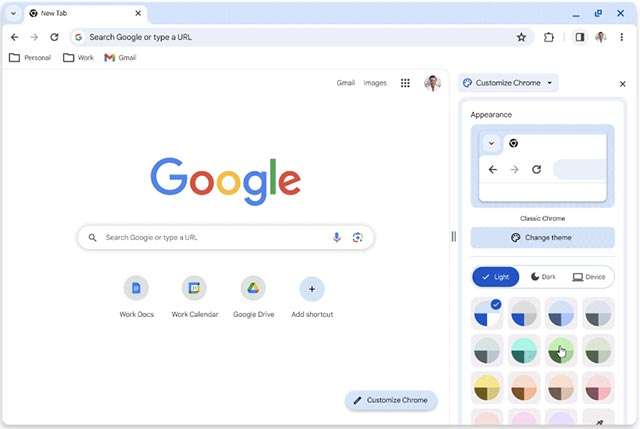Pick the sage green color swatch
Screen dimensions: 640x429
(598, 351)
